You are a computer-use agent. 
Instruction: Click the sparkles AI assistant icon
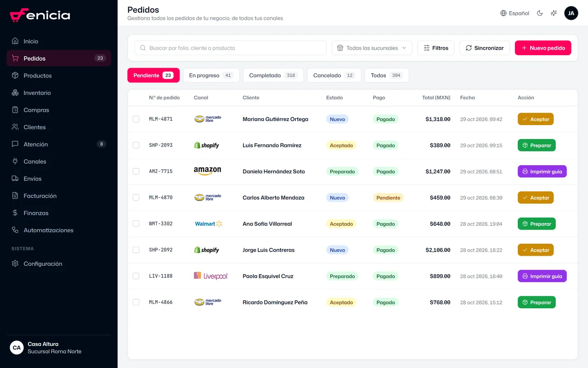click(x=554, y=13)
